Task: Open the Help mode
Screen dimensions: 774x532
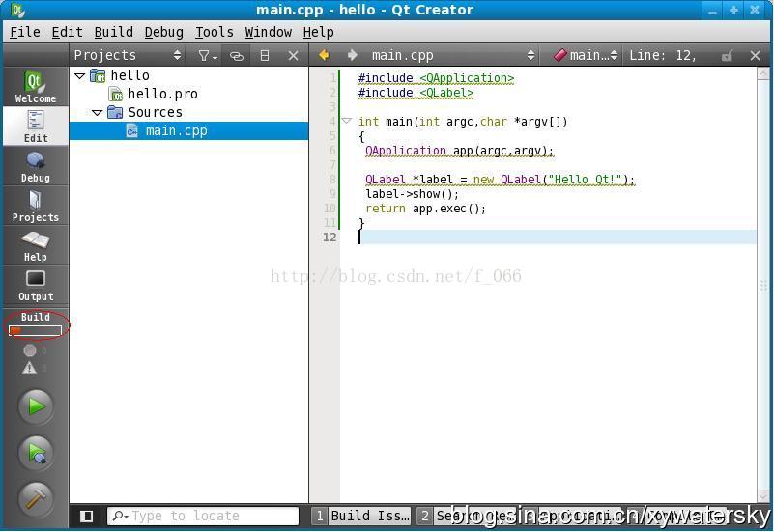Action: [35, 245]
